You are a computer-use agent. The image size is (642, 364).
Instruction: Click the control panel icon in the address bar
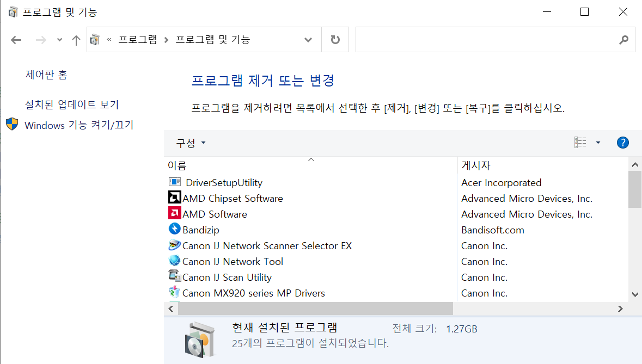[x=95, y=40]
